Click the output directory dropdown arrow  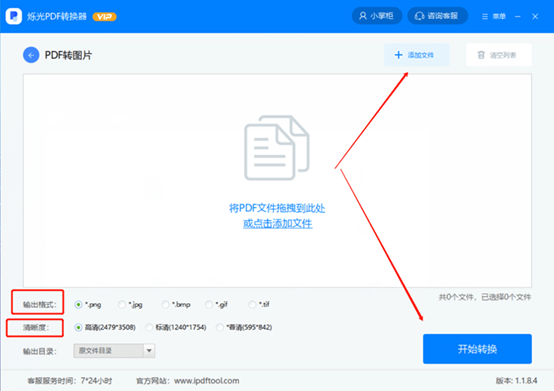149,351
